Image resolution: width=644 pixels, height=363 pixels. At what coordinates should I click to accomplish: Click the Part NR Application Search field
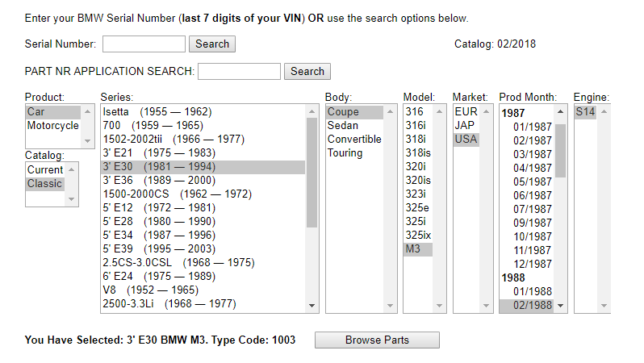point(239,72)
